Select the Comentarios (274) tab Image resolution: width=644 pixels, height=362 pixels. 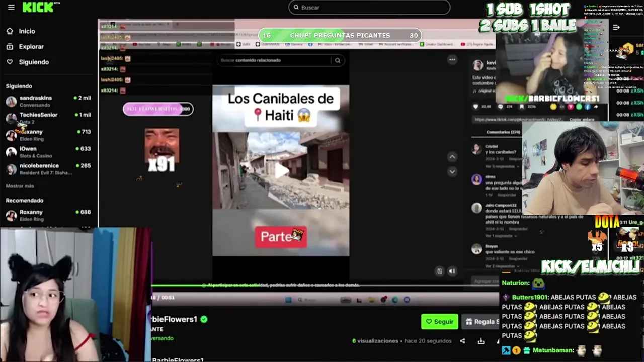[x=503, y=132]
